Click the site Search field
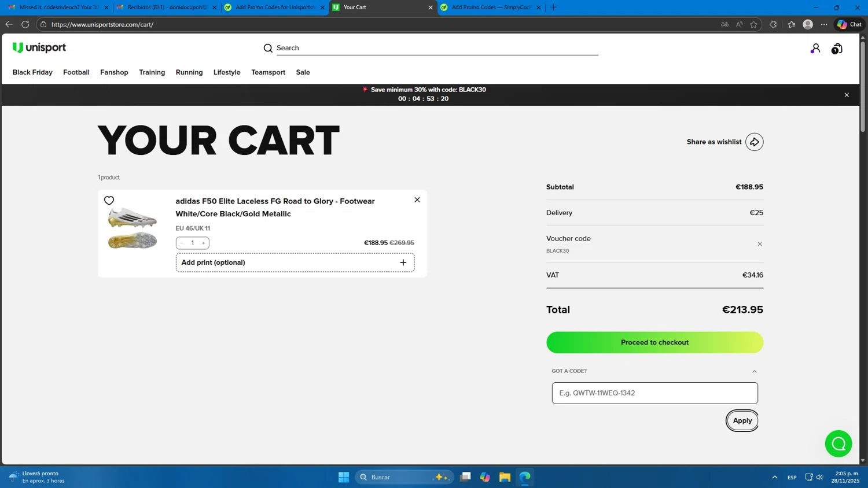Screen dimensions: 868x488 (437, 48)
